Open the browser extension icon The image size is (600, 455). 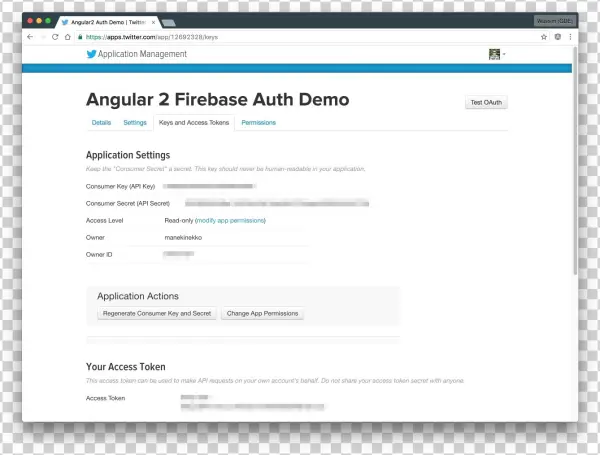pyautogui.click(x=558, y=37)
